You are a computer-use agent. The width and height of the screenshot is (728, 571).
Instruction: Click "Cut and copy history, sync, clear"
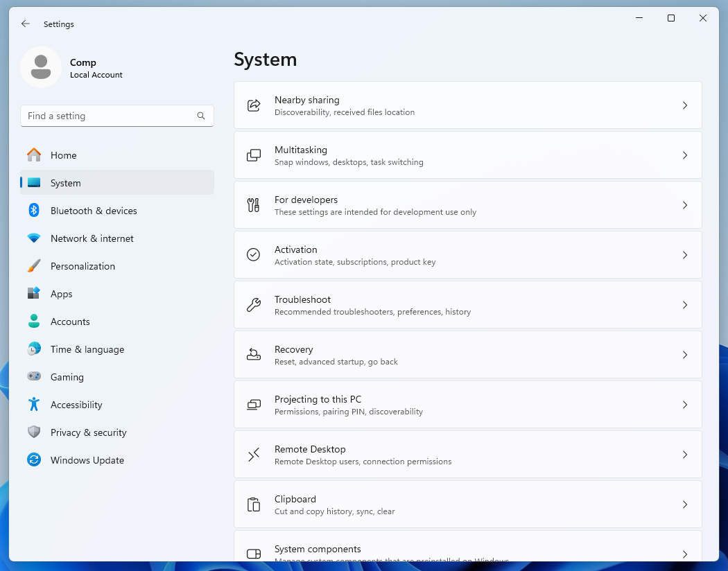click(334, 511)
